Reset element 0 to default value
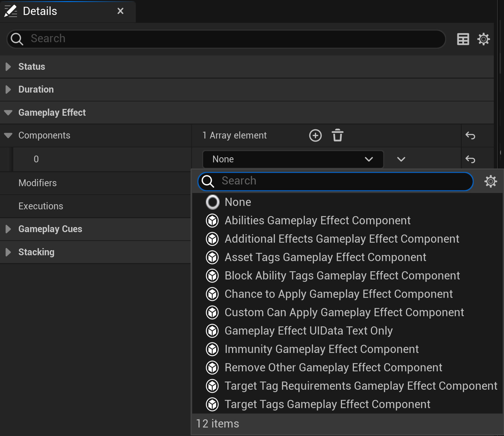The image size is (504, 436). click(470, 159)
